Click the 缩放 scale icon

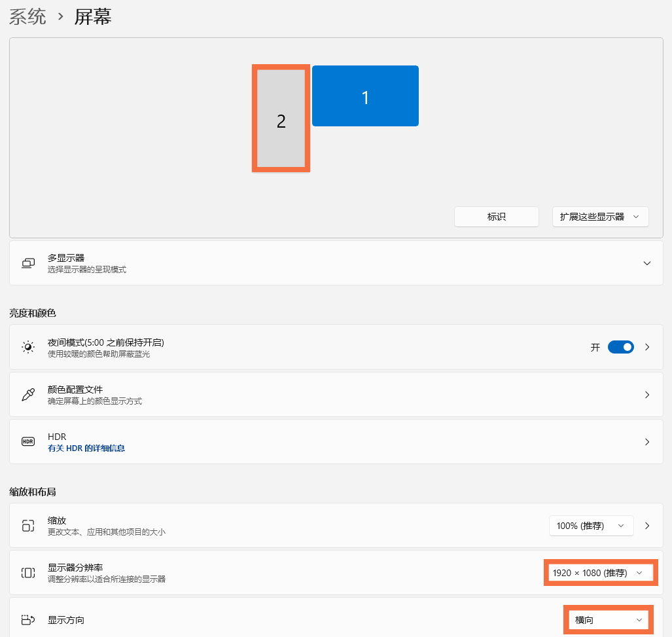[28, 526]
